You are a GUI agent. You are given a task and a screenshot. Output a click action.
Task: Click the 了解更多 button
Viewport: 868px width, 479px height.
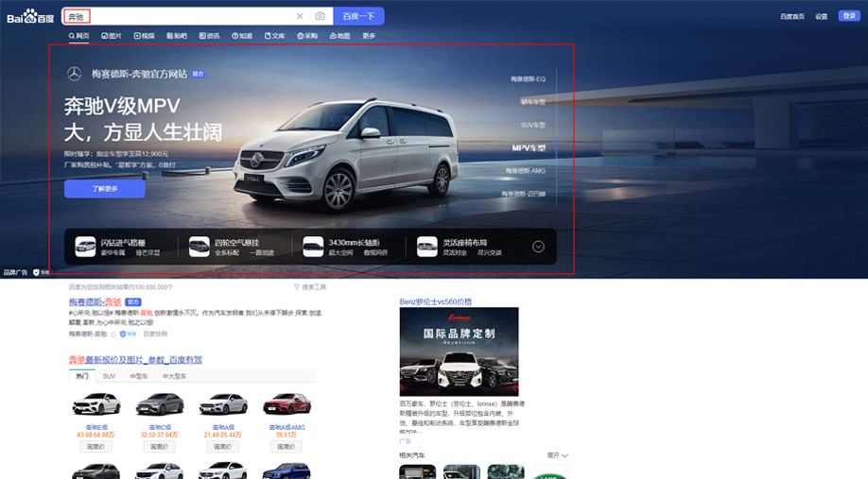105,189
